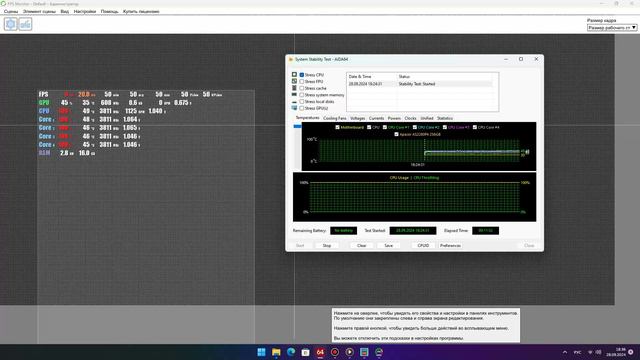The width and height of the screenshot is (640, 360).
Task: Toggle the CPU Core #3 graph checkbox
Action: pos(445,127)
